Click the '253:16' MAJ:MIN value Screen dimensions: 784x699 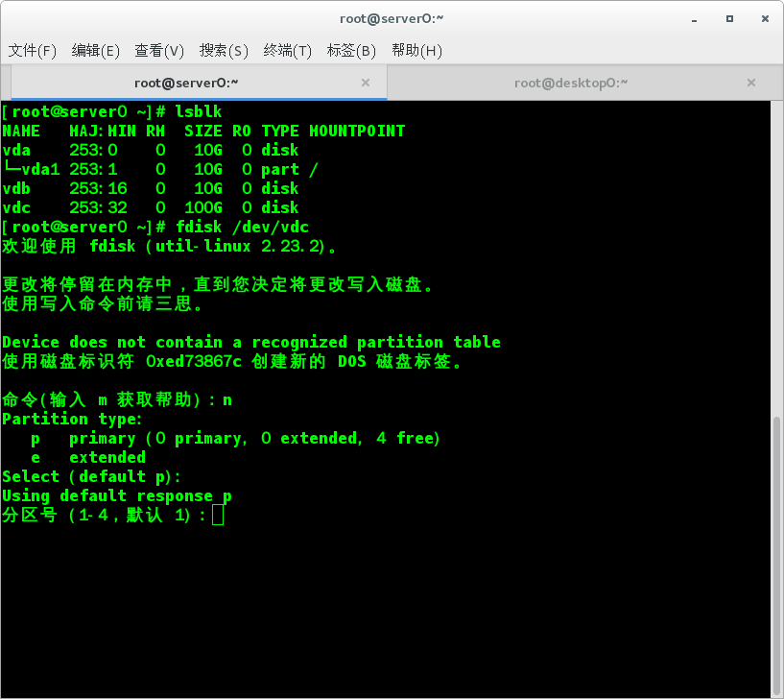point(98,188)
